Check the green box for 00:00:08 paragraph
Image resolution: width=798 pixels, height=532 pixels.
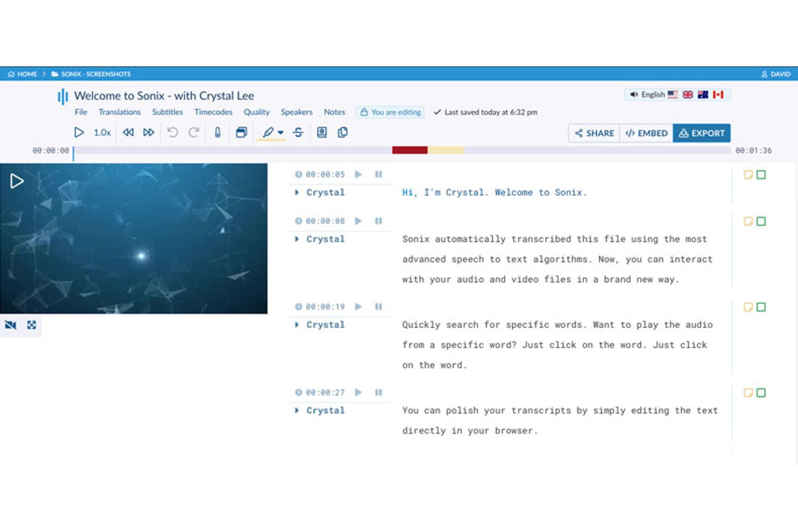761,222
